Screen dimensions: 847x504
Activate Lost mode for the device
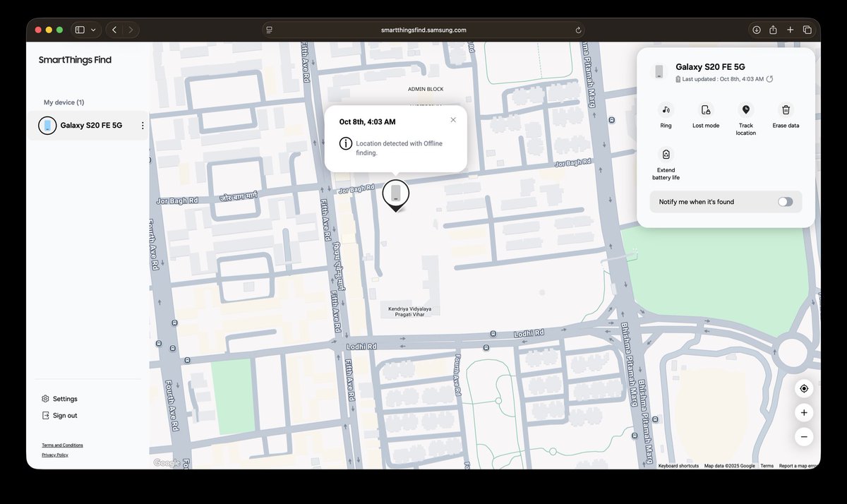click(x=706, y=116)
